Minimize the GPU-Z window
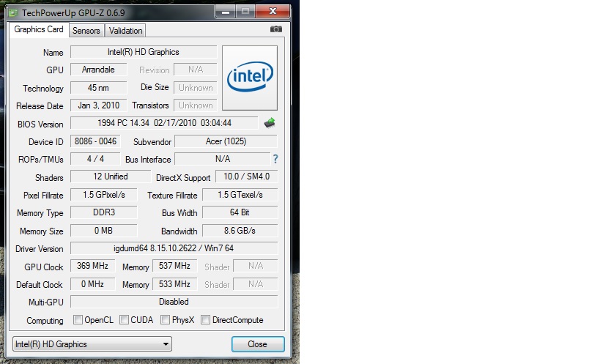 [226, 12]
